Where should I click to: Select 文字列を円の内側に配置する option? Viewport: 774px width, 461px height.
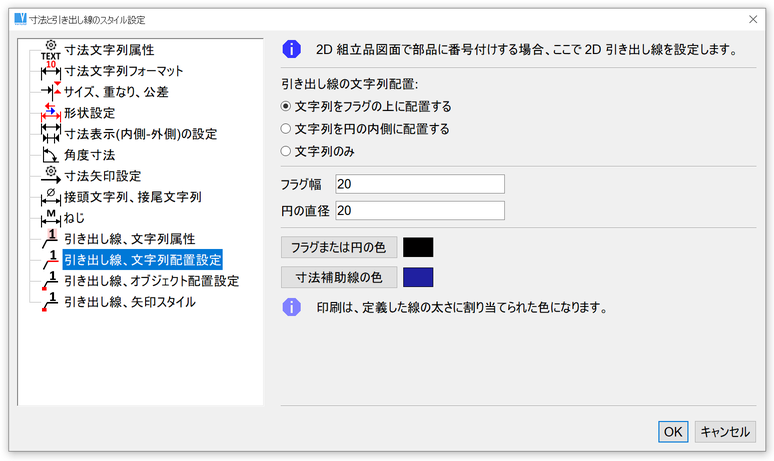[x=286, y=129]
